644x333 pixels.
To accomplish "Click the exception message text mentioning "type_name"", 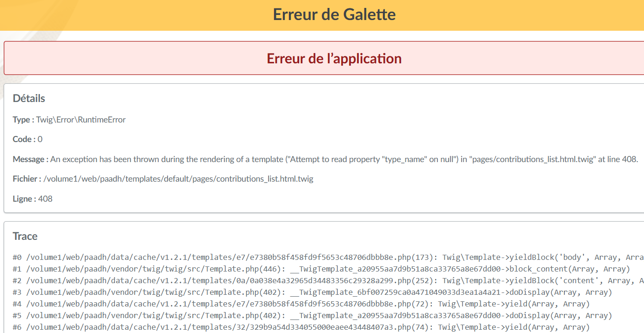I will pos(343,159).
